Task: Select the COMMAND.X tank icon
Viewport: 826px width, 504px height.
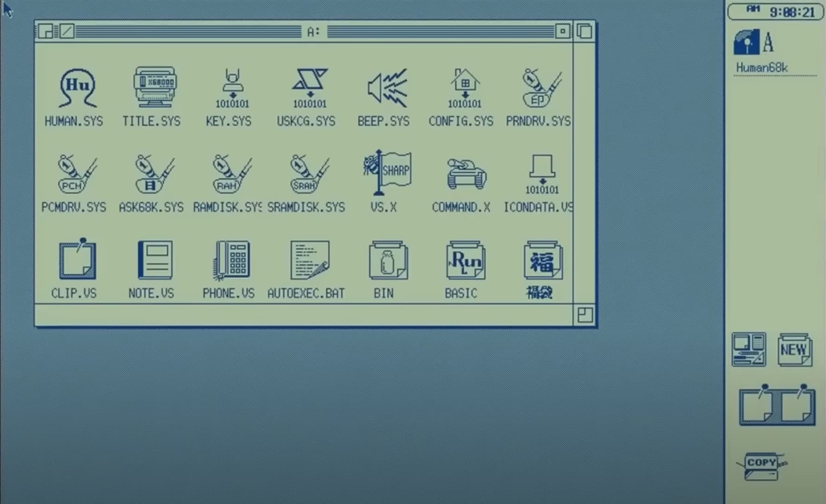Action: coord(466,174)
